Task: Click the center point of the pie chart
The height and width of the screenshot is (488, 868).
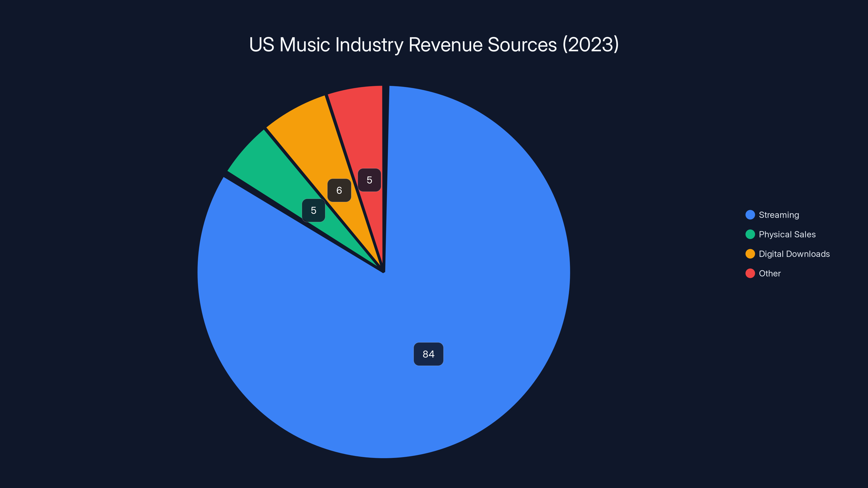Action: click(384, 271)
